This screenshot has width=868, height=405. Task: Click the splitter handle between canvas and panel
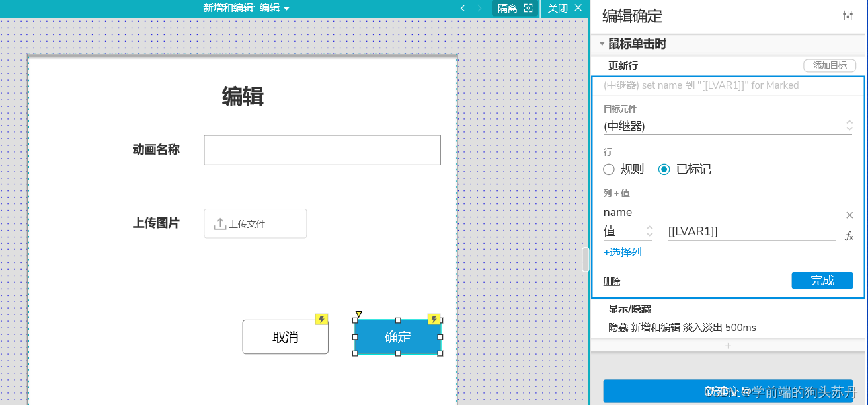tap(585, 260)
